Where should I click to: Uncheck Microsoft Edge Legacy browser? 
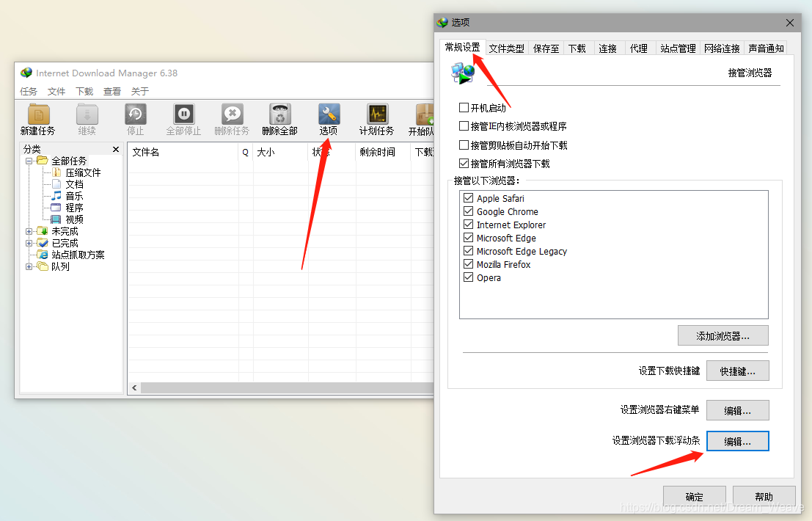pyautogui.click(x=468, y=251)
